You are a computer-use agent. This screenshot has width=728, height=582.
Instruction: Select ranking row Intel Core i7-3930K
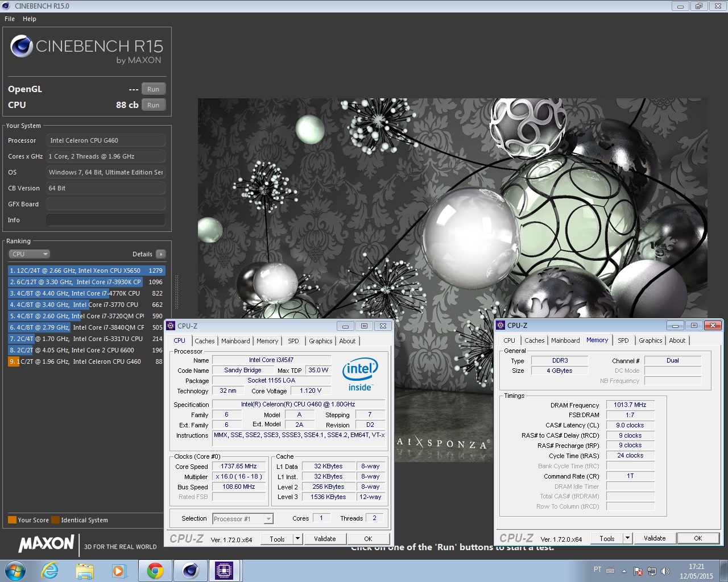click(x=86, y=282)
